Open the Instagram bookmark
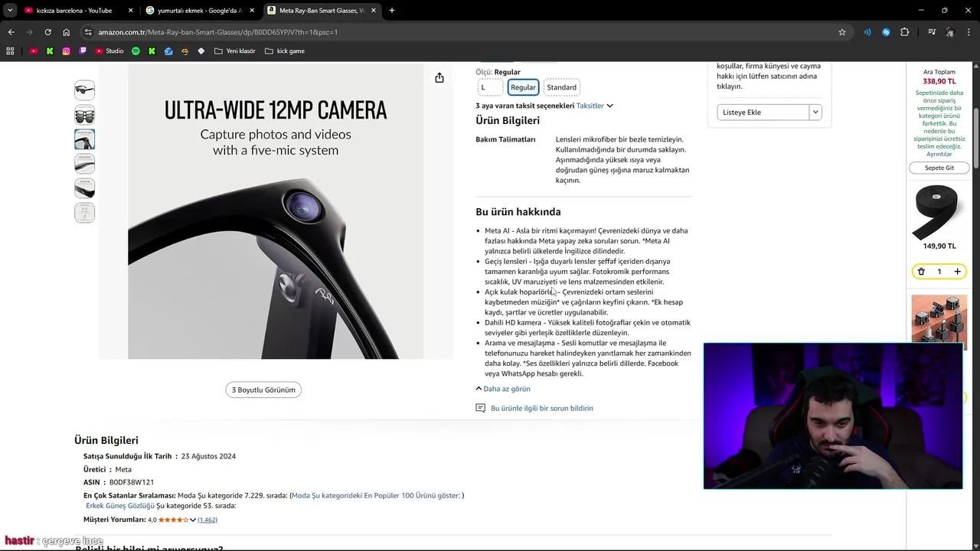 click(x=67, y=51)
